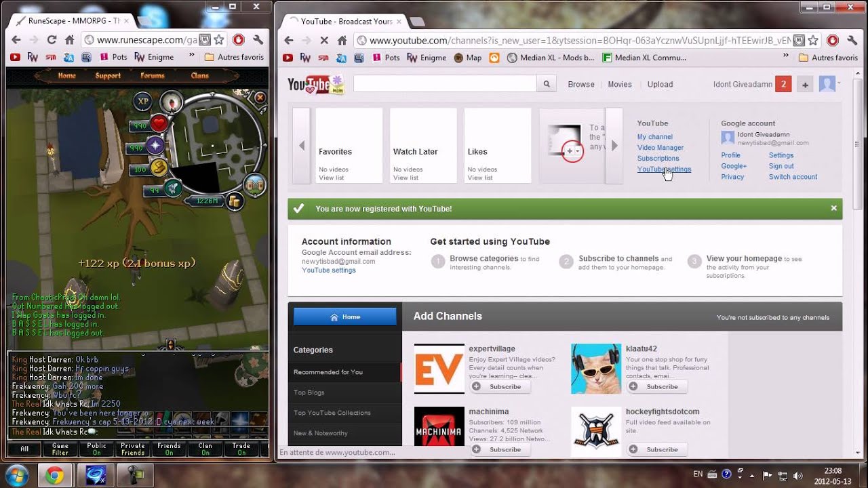Show next playlist cards with right arrow

click(614, 145)
